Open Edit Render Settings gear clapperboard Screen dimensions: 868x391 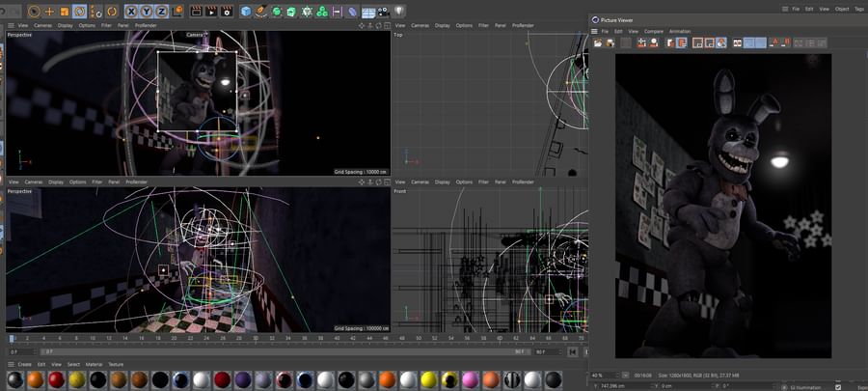227,11
